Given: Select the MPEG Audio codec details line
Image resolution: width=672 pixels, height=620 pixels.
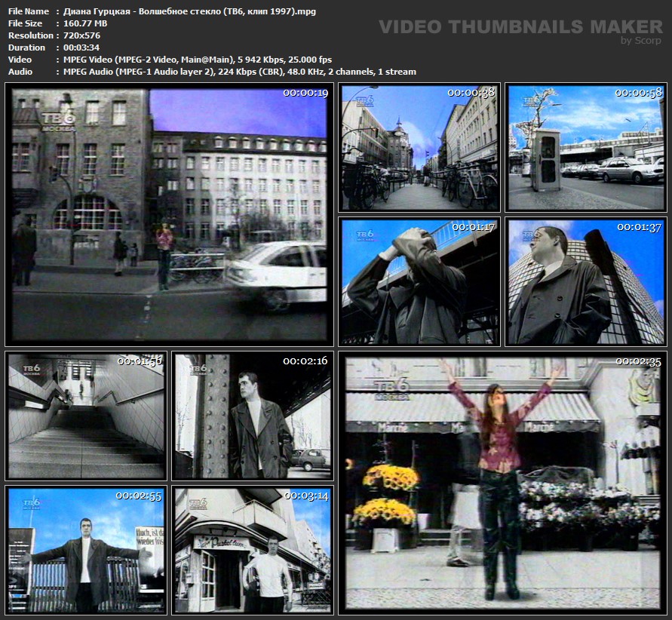Looking at the screenshot, I should point(240,72).
